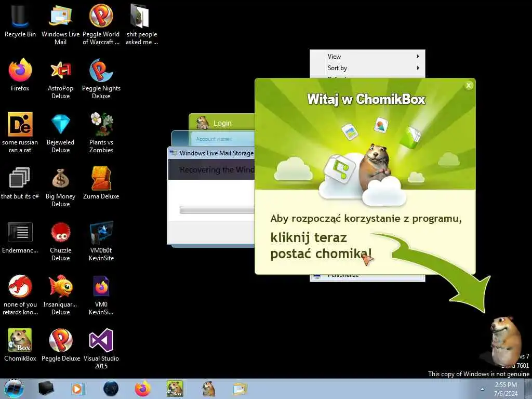Show hidden tray icons arrow

click(482, 389)
